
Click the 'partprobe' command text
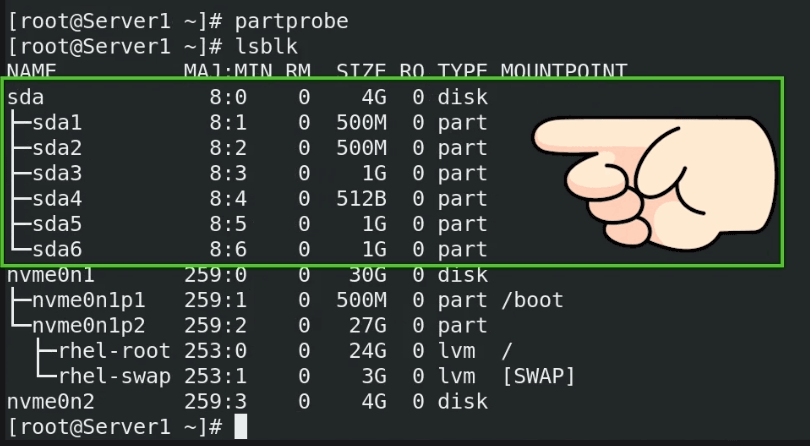click(x=292, y=22)
